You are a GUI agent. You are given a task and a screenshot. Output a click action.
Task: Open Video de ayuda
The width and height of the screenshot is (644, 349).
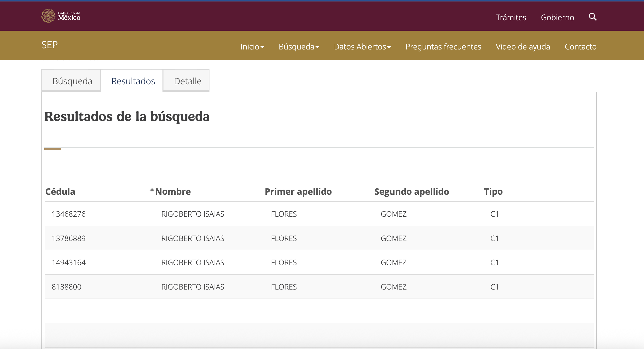point(523,47)
